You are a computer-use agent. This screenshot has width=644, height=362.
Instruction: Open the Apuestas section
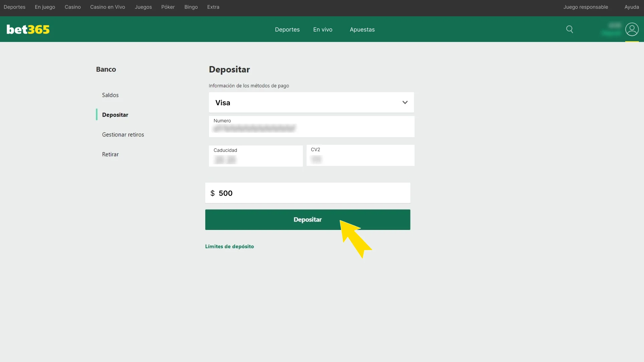362,29
